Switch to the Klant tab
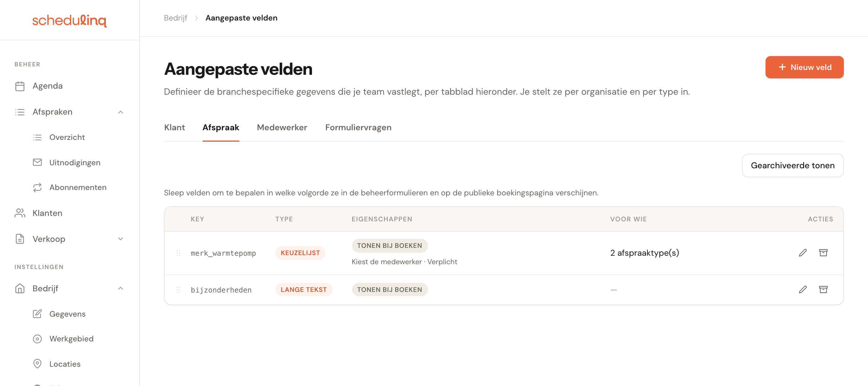Image resolution: width=868 pixels, height=386 pixels. 175,128
